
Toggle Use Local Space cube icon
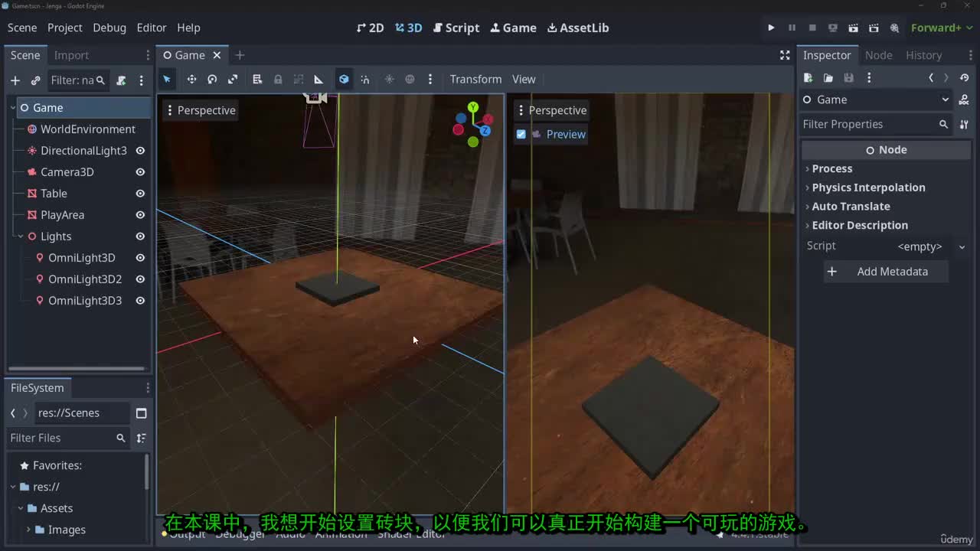click(x=344, y=79)
